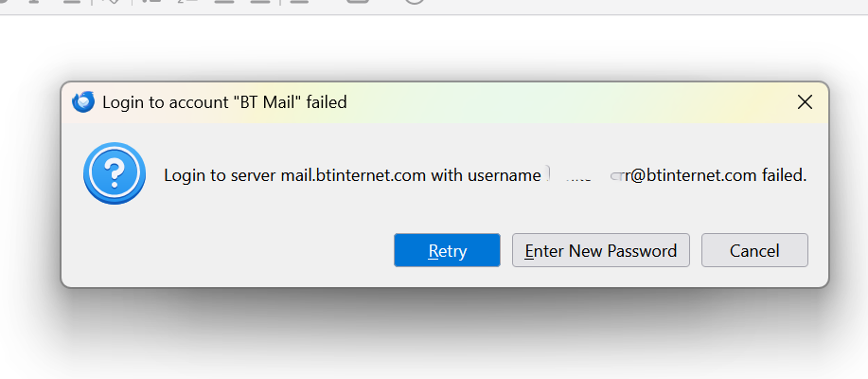Toggle underline formatting
The height and width of the screenshot is (379, 868).
coord(71,2)
